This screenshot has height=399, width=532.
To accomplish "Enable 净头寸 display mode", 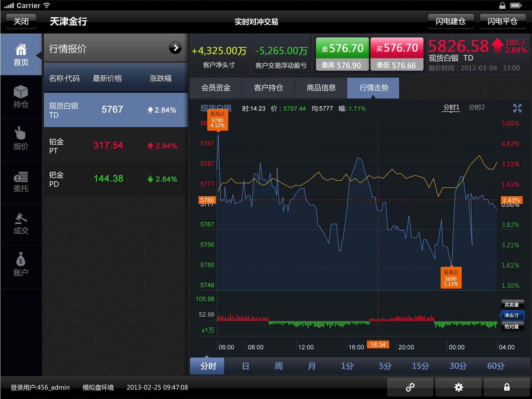I will click(x=512, y=315).
